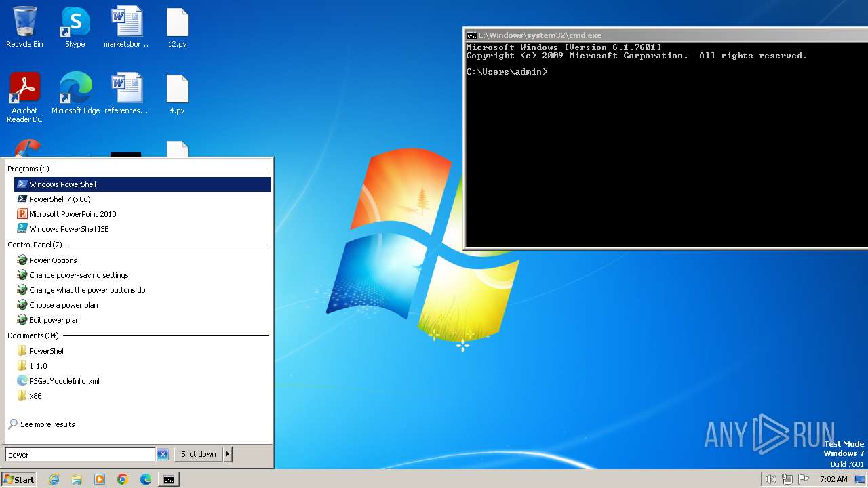This screenshot has height=488, width=868.
Task: Click inside the cmd prompt area
Action: [x=667, y=144]
